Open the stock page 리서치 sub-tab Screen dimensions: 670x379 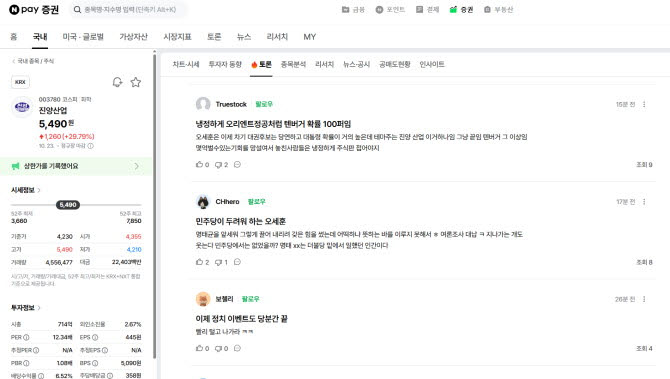[x=324, y=65]
